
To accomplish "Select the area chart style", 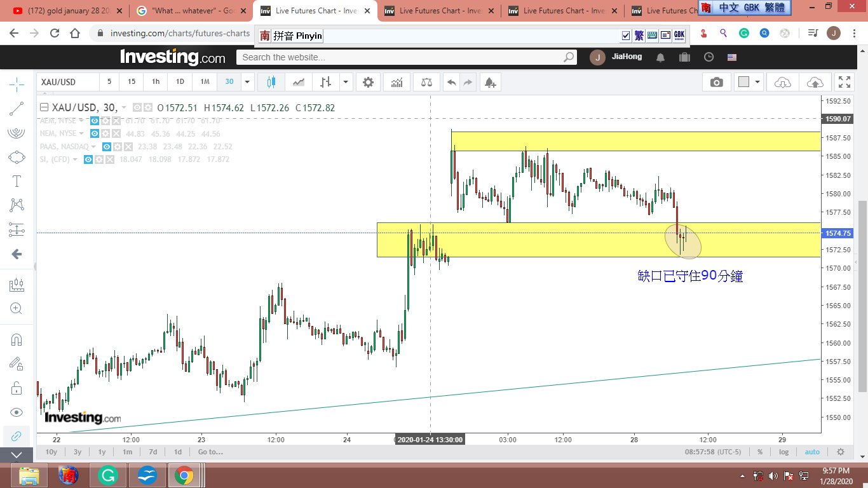I will point(298,82).
